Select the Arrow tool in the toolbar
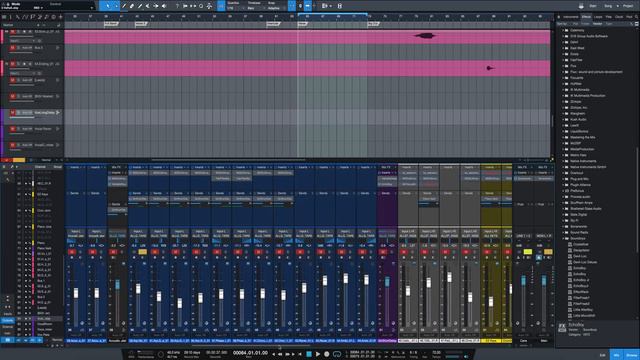 tap(107, 6)
